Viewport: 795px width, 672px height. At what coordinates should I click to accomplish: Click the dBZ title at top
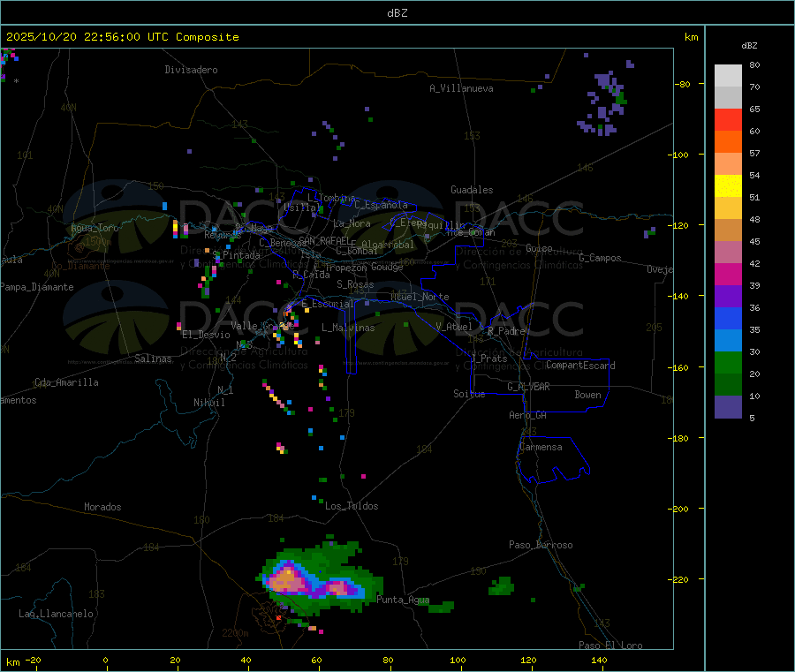(397, 13)
